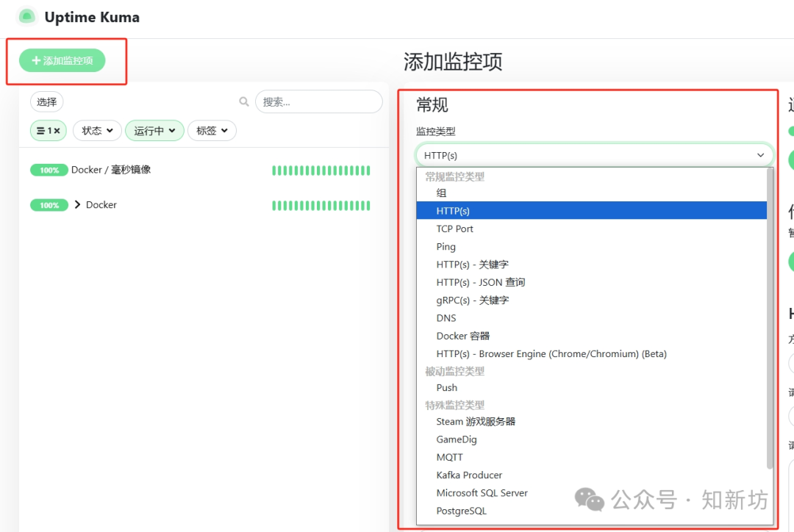Select TCP Port monitor type
This screenshot has width=794, height=532.
pyautogui.click(x=591, y=229)
